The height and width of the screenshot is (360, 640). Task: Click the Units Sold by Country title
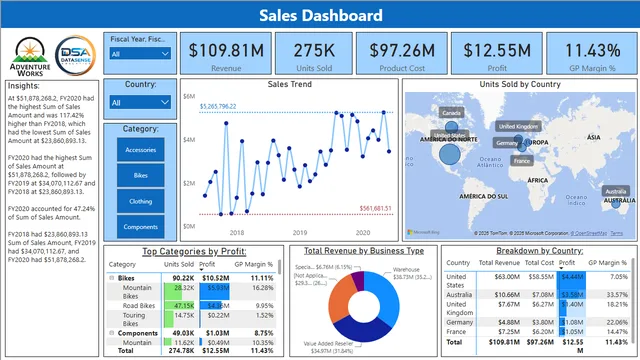520,84
